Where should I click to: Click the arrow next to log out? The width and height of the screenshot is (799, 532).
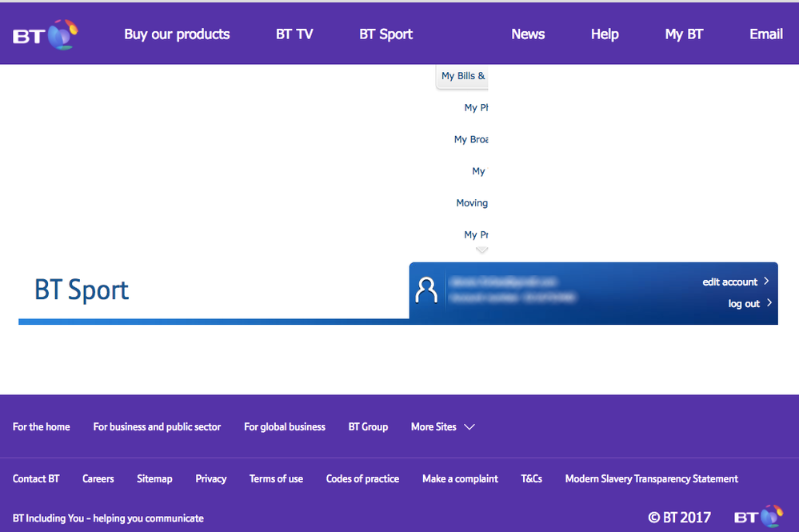(769, 302)
